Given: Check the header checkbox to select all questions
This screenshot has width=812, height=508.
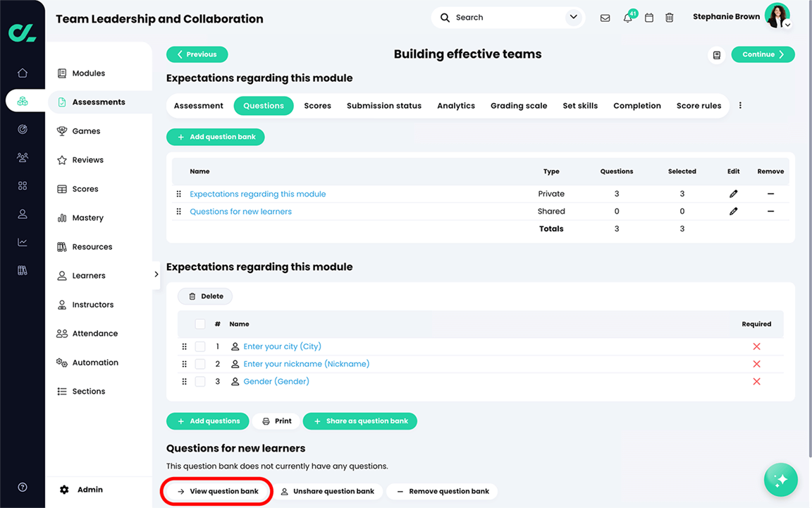Looking at the screenshot, I should pyautogui.click(x=200, y=323).
